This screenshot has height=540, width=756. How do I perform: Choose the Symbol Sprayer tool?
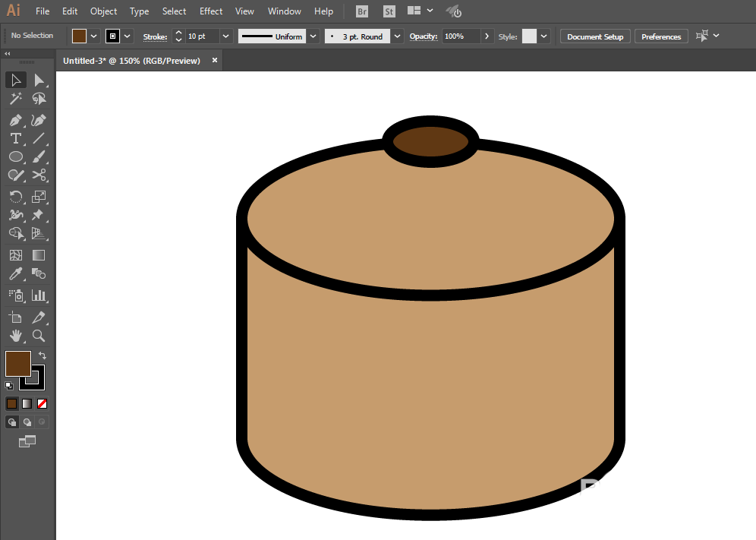(x=15, y=295)
